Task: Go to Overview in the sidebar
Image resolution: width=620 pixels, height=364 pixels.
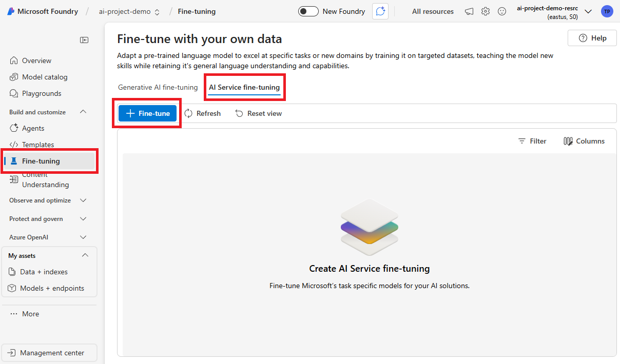Action: (x=36, y=60)
